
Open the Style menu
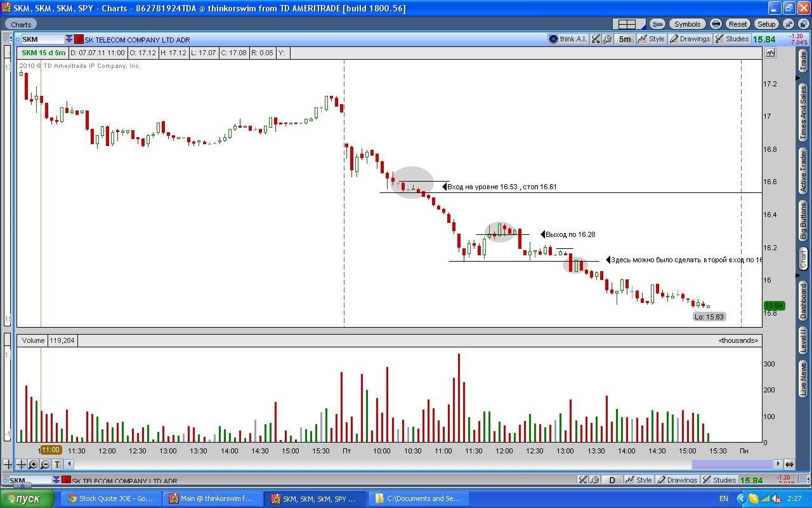coord(652,39)
